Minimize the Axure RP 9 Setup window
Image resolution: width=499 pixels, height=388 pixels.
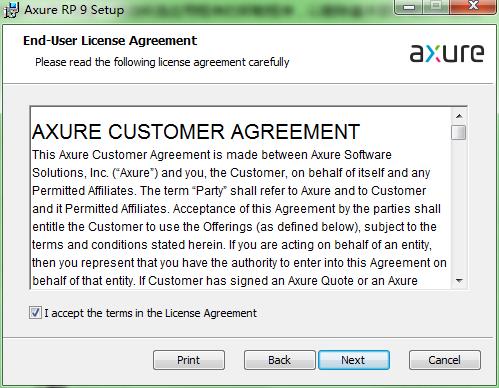coord(409,7)
